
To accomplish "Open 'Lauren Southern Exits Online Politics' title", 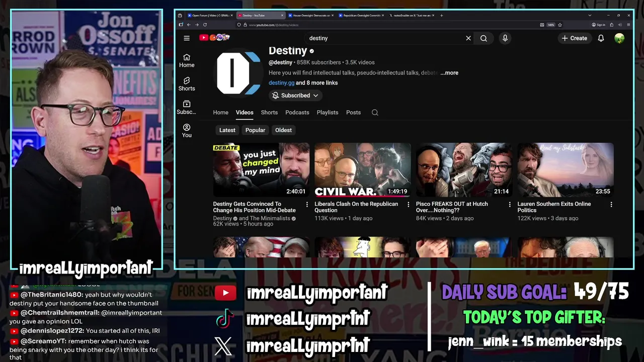I will point(554,207).
